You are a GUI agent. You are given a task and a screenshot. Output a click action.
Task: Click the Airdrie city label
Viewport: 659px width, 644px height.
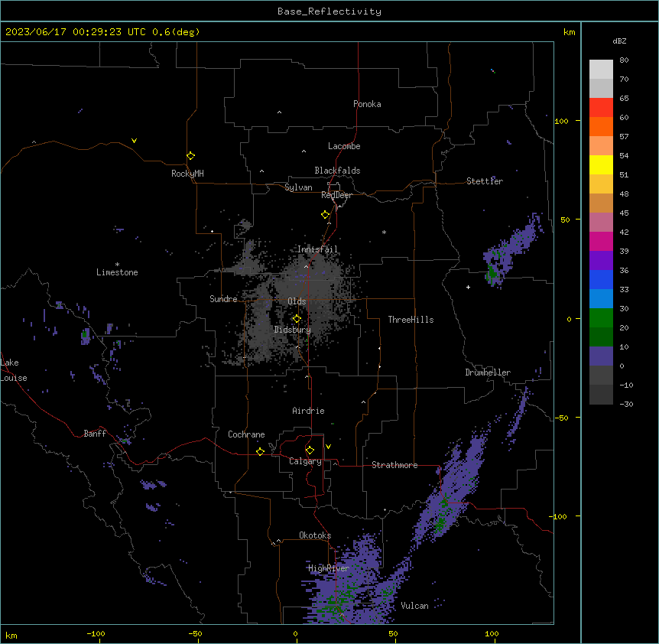(x=308, y=411)
